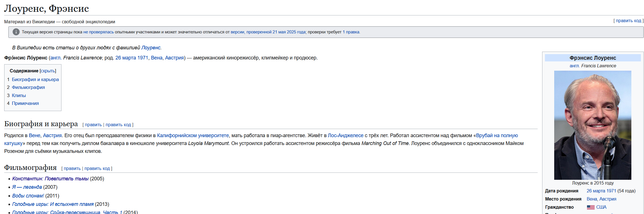This screenshot has width=644, height=214.
Task: Open the Калифорнийском университете link
Action: tap(193, 135)
